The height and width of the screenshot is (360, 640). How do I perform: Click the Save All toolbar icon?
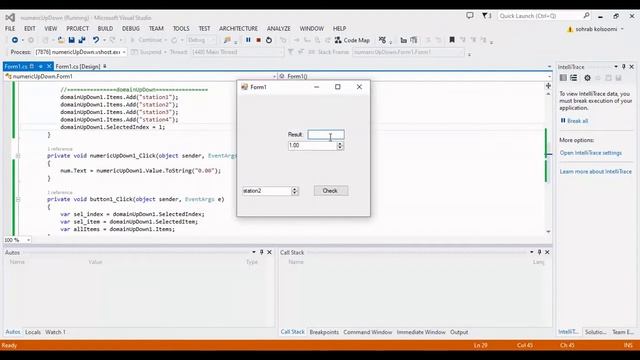coord(82,40)
